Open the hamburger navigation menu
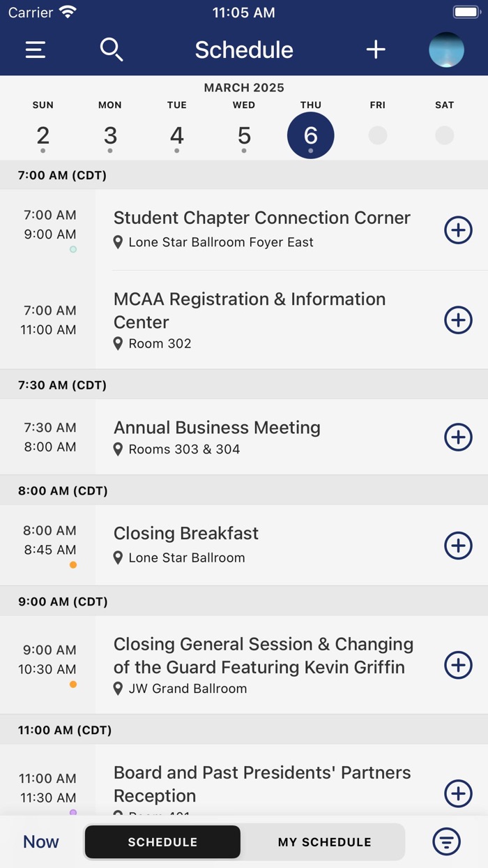 pos(35,50)
